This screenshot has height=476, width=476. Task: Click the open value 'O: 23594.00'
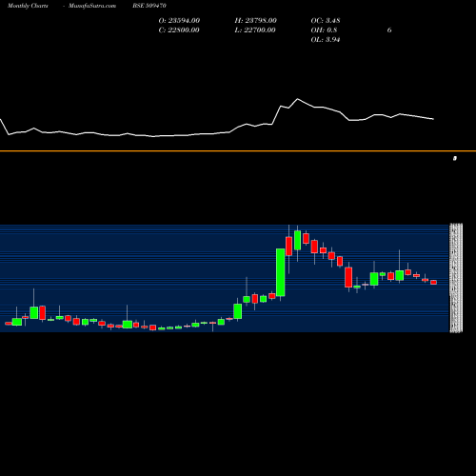tap(179, 21)
